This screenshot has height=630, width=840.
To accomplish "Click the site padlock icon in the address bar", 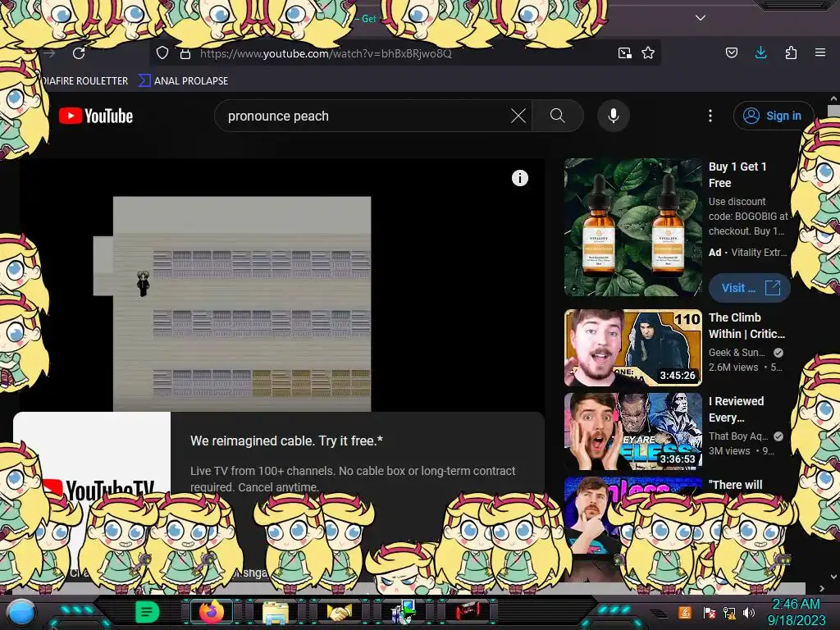I will pyautogui.click(x=185, y=53).
